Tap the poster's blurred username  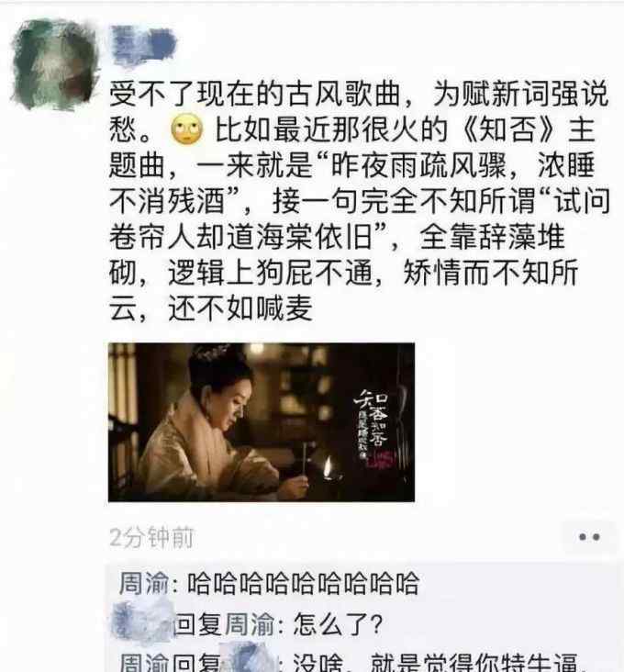click(143, 45)
